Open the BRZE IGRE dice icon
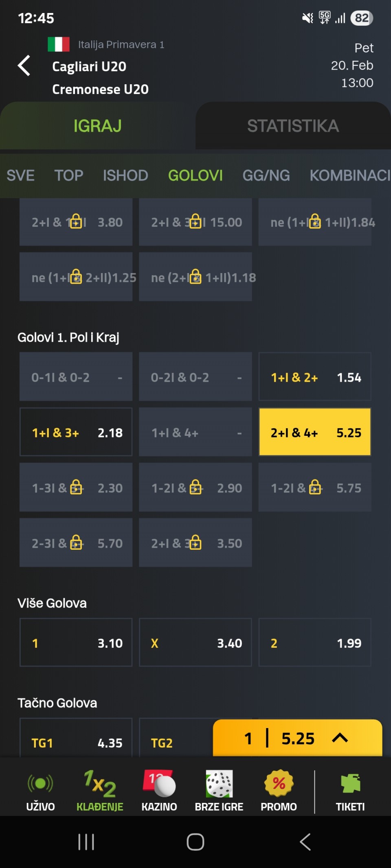The image size is (391, 868). (219, 784)
